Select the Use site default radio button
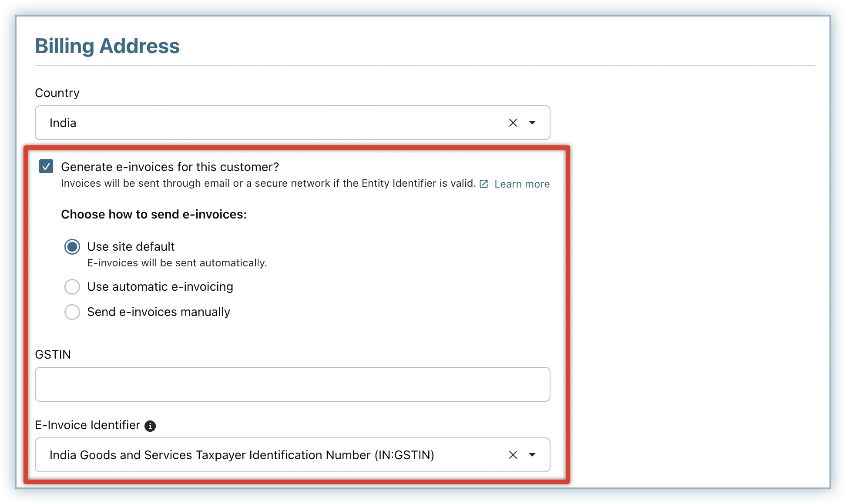The image size is (846, 504). (72, 247)
